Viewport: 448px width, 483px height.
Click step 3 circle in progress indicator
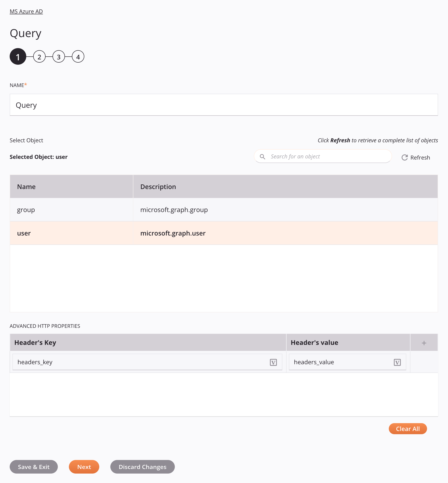(x=59, y=56)
